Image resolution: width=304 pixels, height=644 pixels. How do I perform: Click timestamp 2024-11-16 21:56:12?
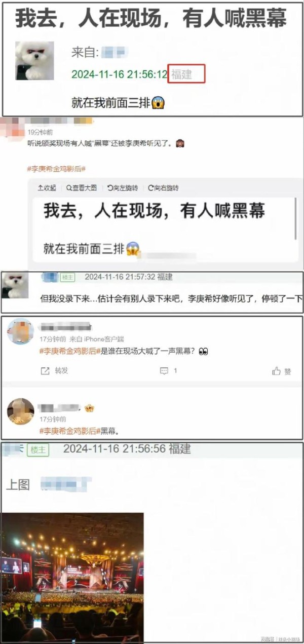point(120,74)
